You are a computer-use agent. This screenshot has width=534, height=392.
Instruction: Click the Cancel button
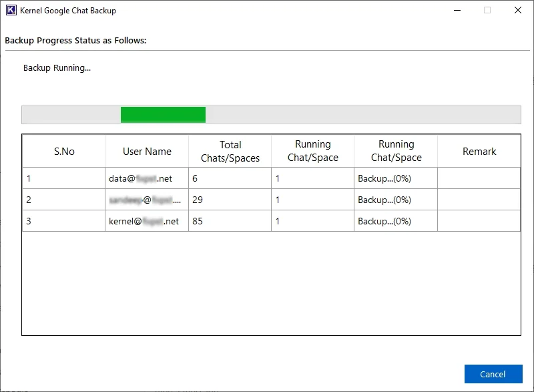coord(493,374)
